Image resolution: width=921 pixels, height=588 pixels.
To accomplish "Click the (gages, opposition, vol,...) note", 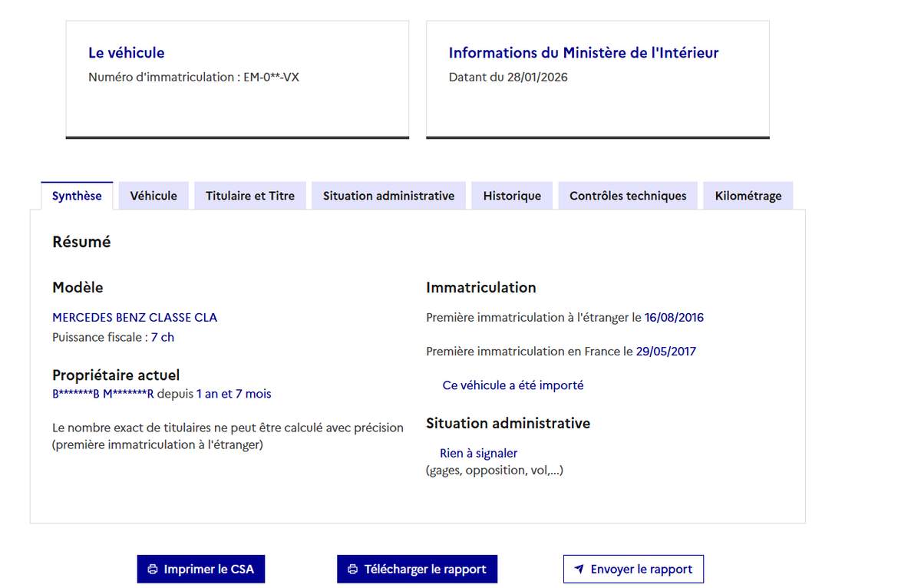I will 494,470.
